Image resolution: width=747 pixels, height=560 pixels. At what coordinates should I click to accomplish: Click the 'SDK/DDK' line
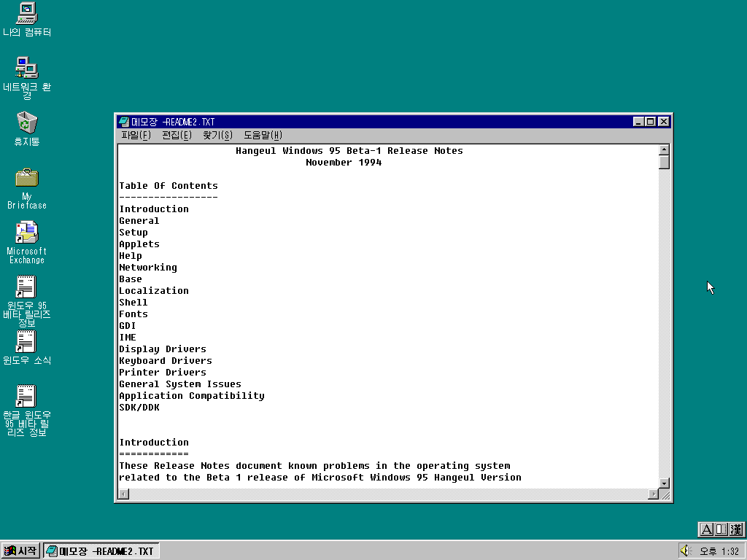[139, 408]
